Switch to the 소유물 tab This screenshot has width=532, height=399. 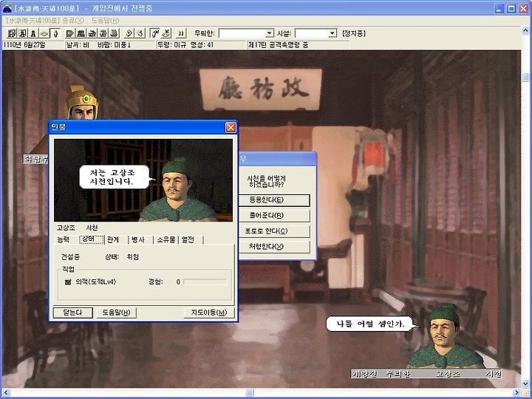click(x=166, y=239)
